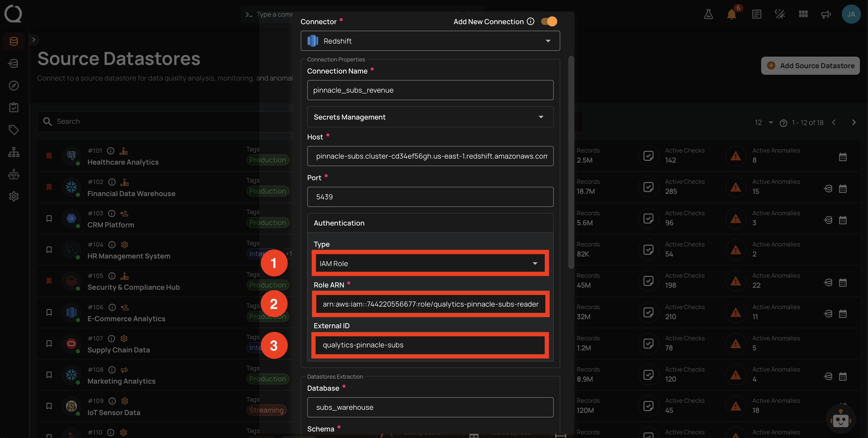Image resolution: width=868 pixels, height=438 pixels.
Task: Open the Explore compass sidebar icon
Action: [14, 85]
